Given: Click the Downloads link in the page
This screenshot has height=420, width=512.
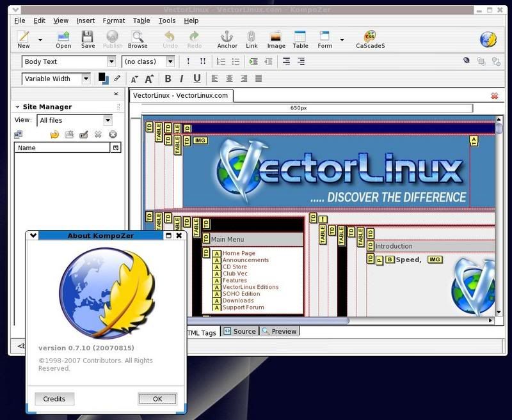Looking at the screenshot, I should (x=237, y=300).
